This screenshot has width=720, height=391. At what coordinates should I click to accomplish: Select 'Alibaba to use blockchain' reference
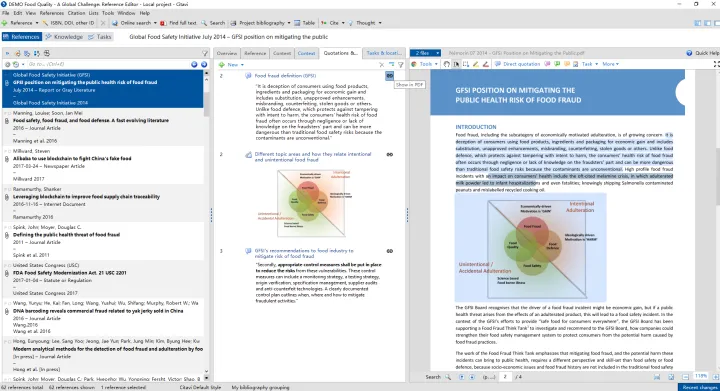pos(103,165)
